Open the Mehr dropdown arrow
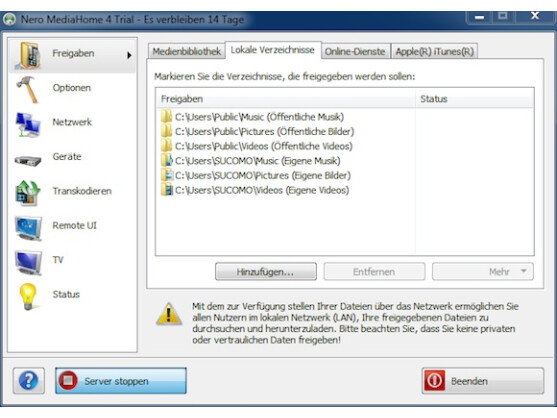The width and height of the screenshot is (557, 418). [524, 271]
